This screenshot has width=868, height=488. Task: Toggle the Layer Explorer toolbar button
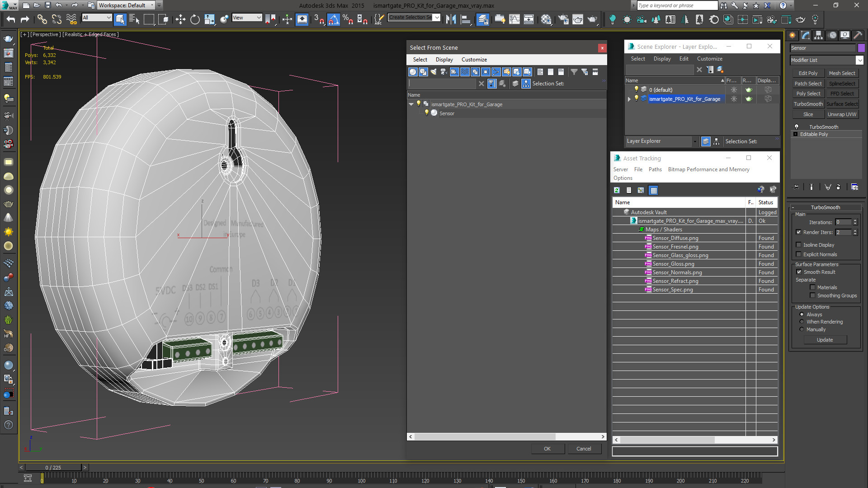click(x=483, y=19)
